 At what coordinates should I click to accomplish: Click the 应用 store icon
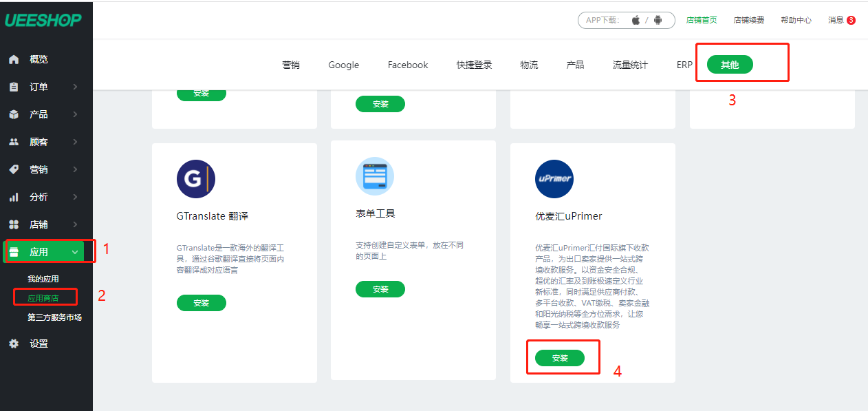14,252
